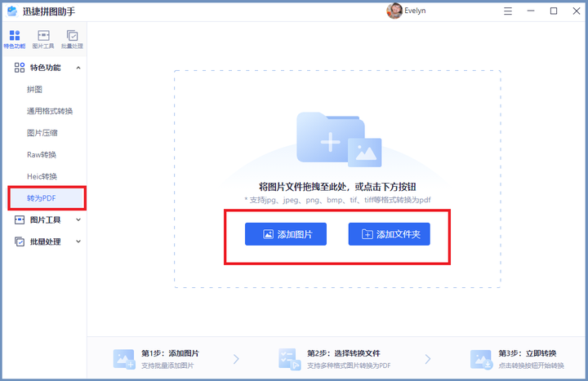
Task: Click the 添加文件夹 button
Action: click(x=389, y=234)
